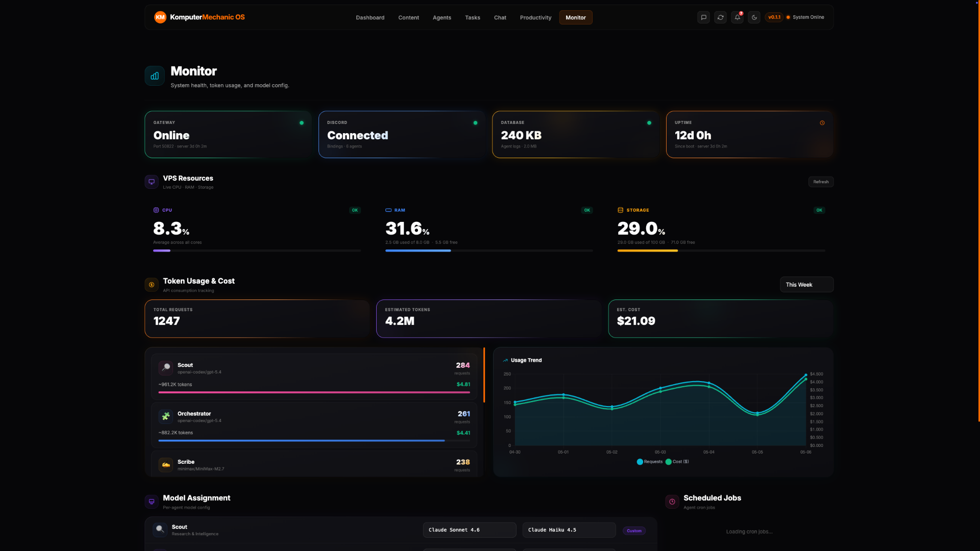
Task: Click the Scribe avatar icon
Action: pyautogui.click(x=166, y=464)
